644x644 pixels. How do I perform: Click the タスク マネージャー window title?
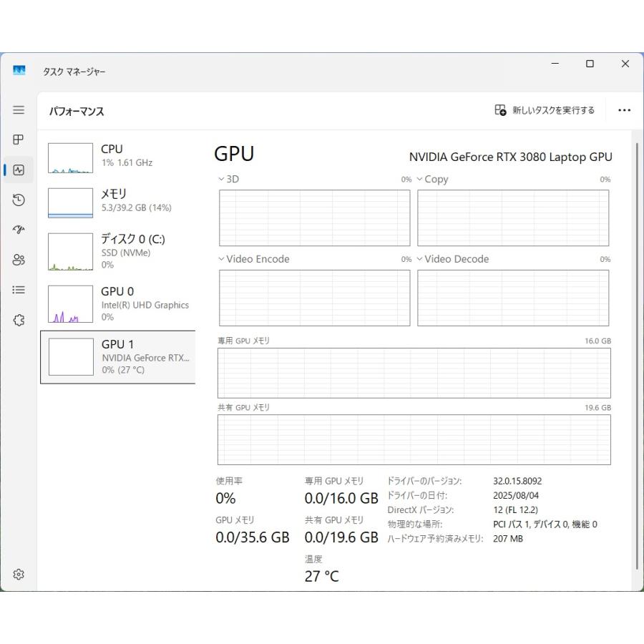point(74,72)
